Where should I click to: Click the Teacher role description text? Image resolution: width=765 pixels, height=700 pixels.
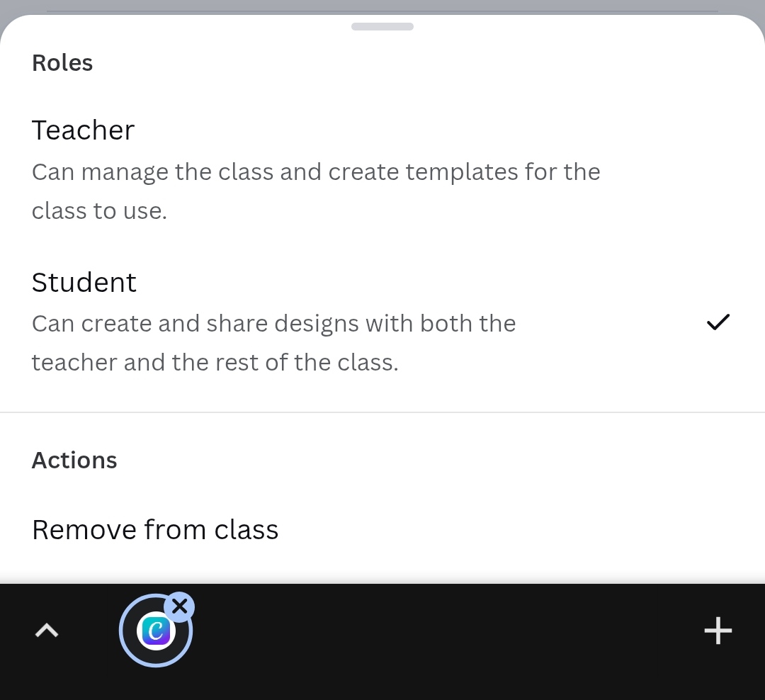point(316,172)
